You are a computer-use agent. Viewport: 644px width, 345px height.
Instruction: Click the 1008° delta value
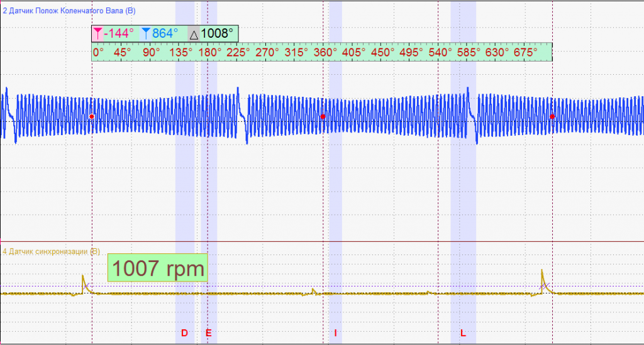pyautogui.click(x=217, y=33)
